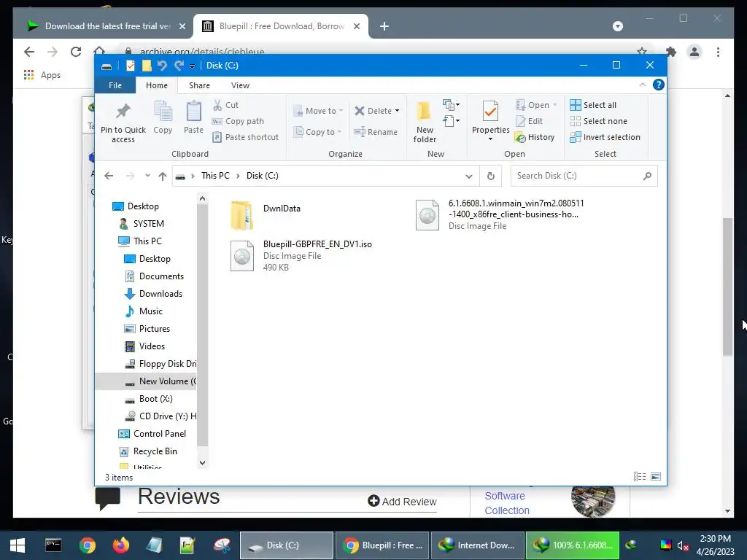Click Properties checkmark in title bar toolbar
747x560 pixels.
click(x=130, y=65)
